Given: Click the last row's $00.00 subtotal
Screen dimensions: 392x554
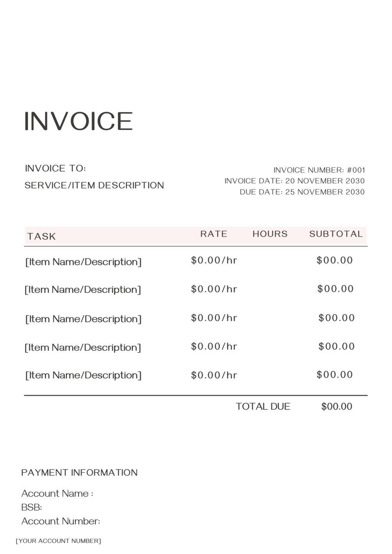Looking at the screenshot, I should (335, 375).
